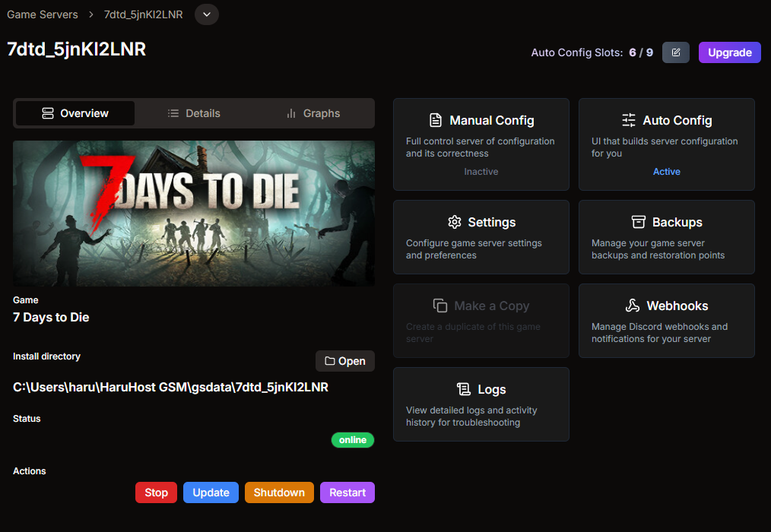The height and width of the screenshot is (532, 771).
Task: Click the folder icon on the Open button
Action: [330, 361]
